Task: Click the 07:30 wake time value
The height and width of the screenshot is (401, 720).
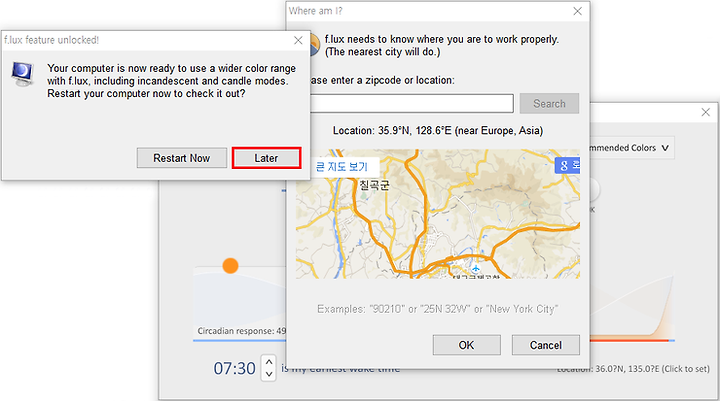Action: click(234, 368)
